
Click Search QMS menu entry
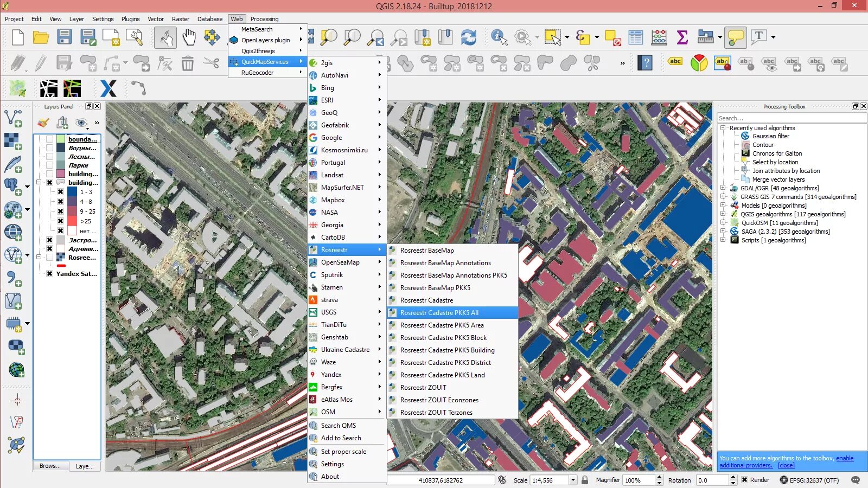[347, 426]
